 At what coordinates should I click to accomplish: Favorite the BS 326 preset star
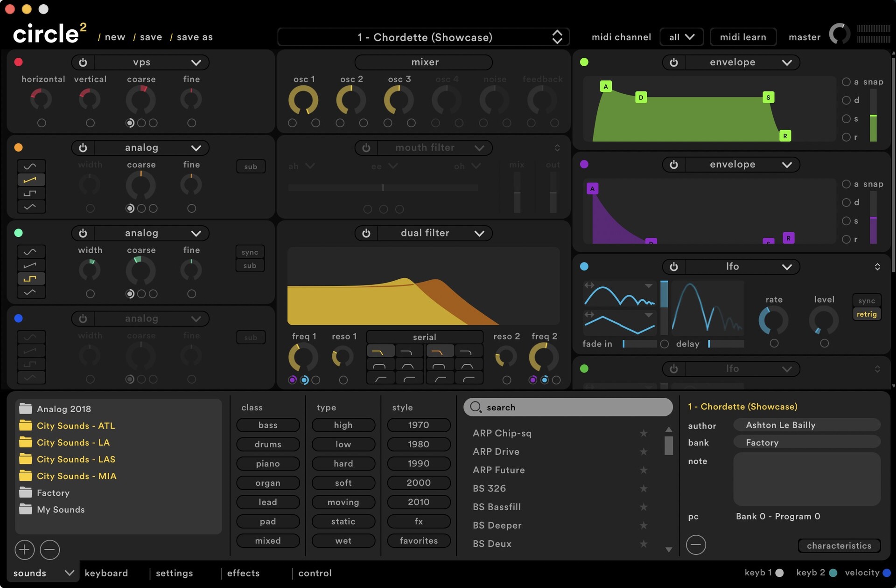(644, 488)
